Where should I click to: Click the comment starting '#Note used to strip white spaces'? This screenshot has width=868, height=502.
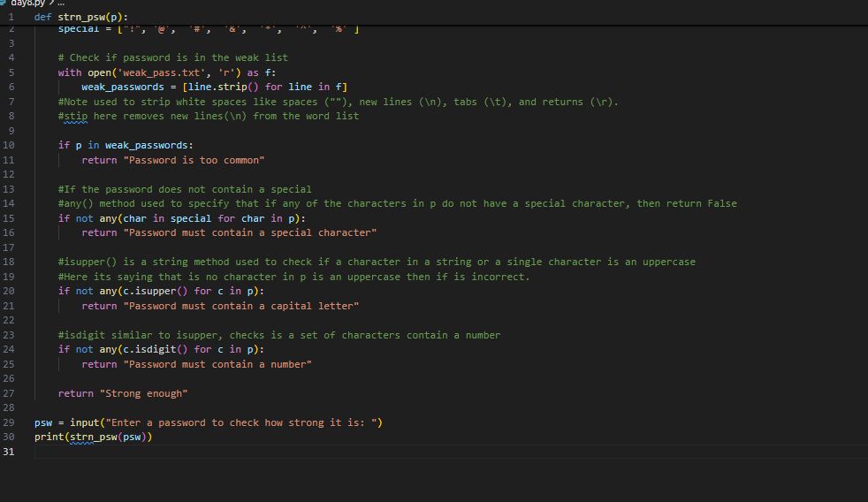(x=339, y=102)
